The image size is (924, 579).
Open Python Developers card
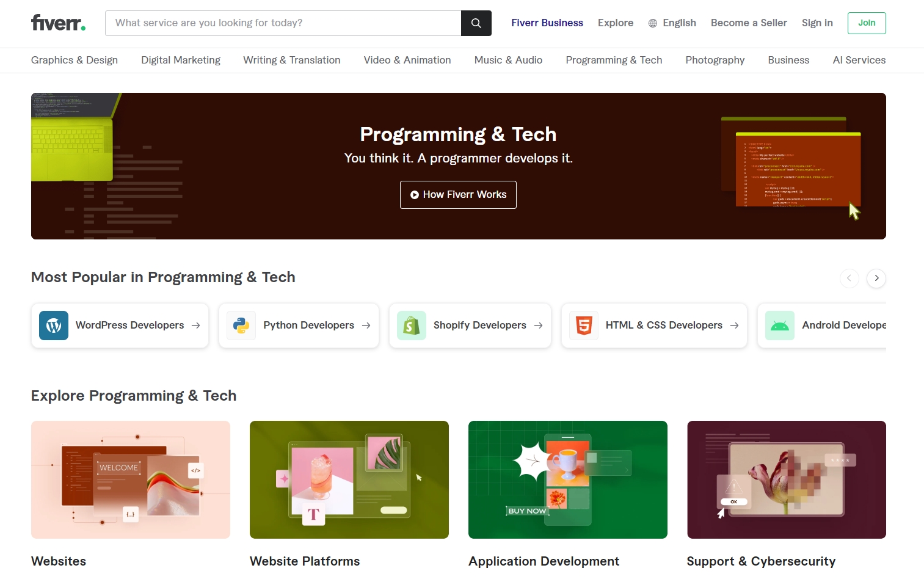[x=299, y=326]
